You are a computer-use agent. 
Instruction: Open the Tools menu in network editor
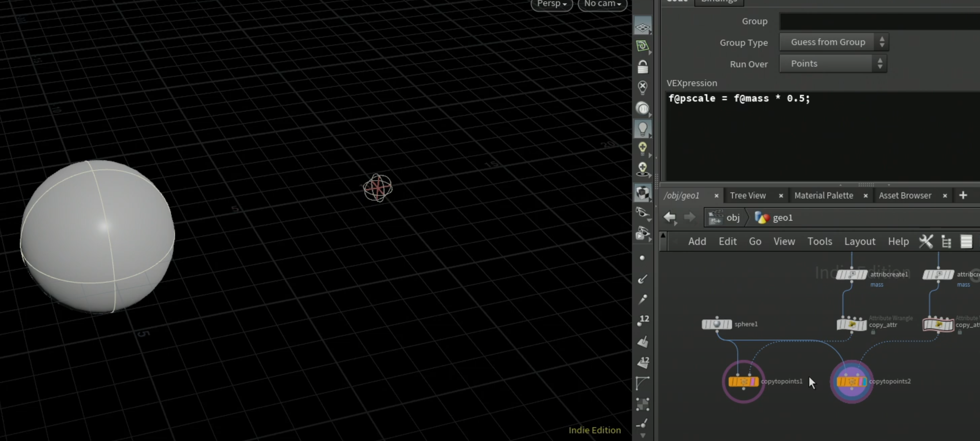point(820,241)
